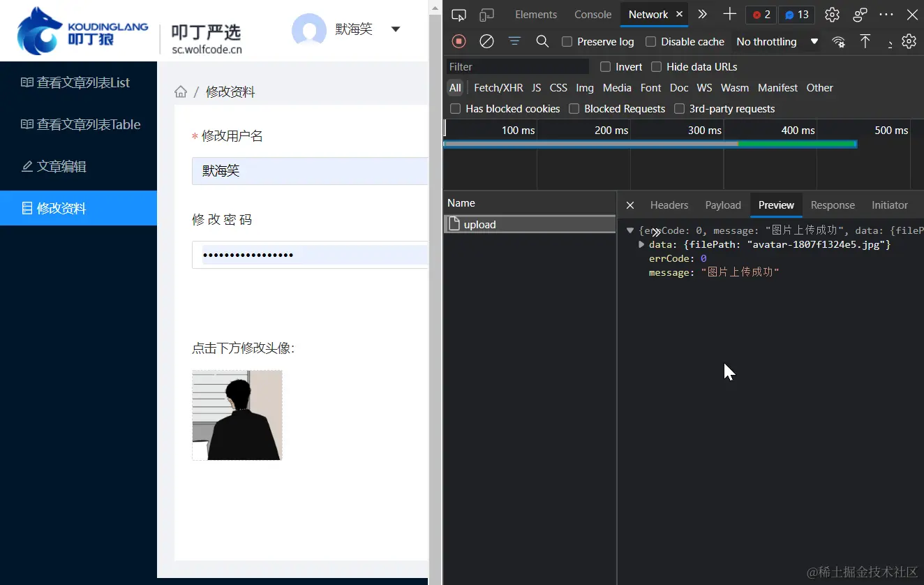Open the blue 13 issues badge
Image resolution: width=924 pixels, height=585 pixels.
796,15
